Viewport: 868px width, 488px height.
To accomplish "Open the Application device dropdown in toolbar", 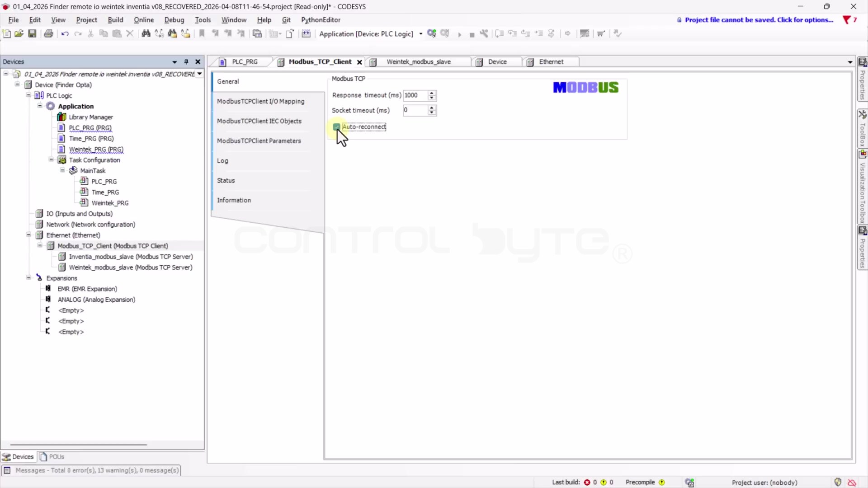I will (x=420, y=34).
